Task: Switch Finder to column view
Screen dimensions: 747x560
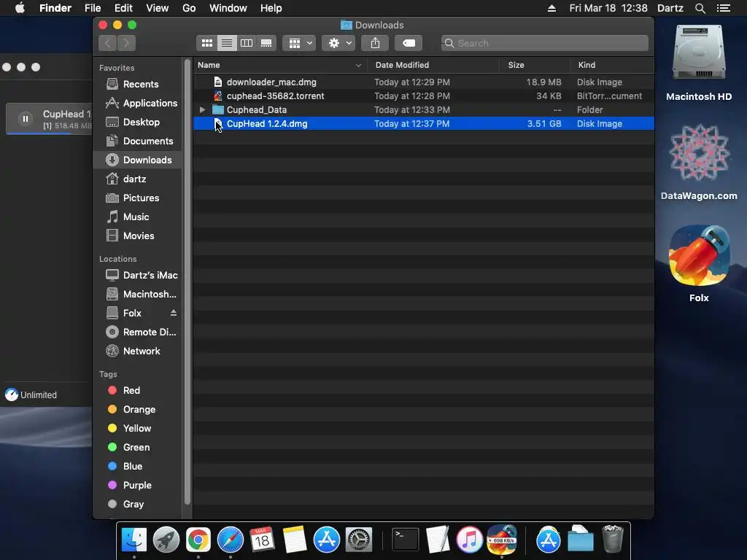Action: (x=247, y=43)
